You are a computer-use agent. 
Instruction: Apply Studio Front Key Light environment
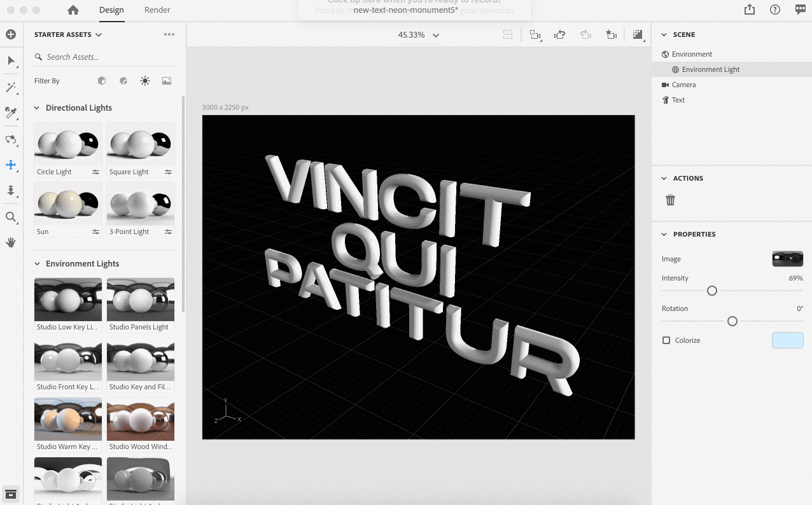[x=68, y=365]
